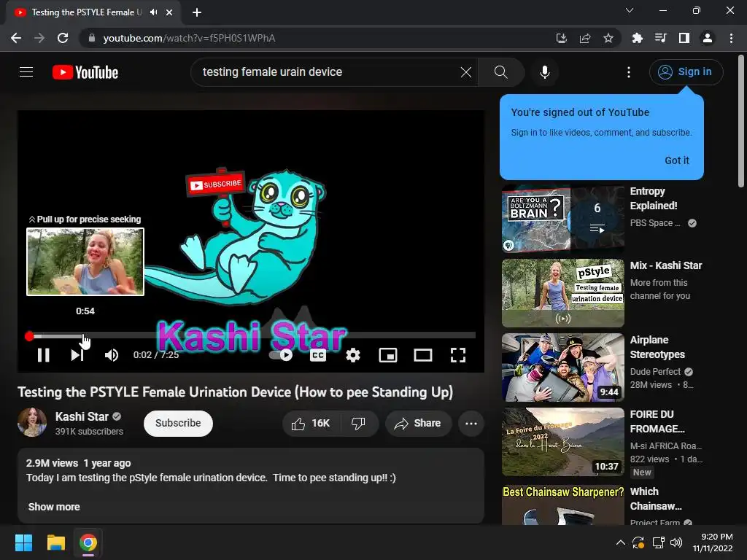Open player settings gear
Image resolution: width=747 pixels, height=560 pixels.
coord(352,355)
